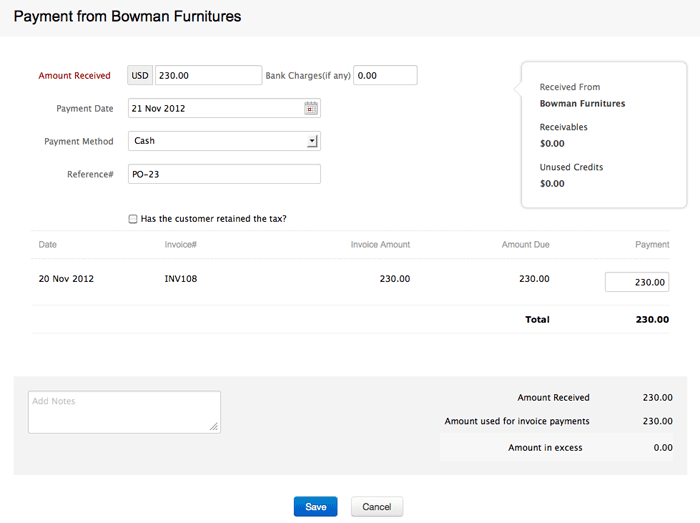The width and height of the screenshot is (700, 523).
Task: Click the bold Total 230.00 value
Action: pos(652,320)
